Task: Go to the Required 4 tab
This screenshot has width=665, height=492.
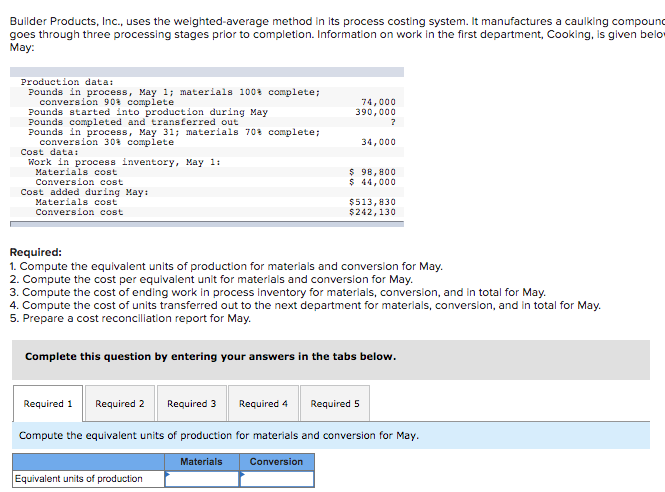Action: click(x=263, y=403)
